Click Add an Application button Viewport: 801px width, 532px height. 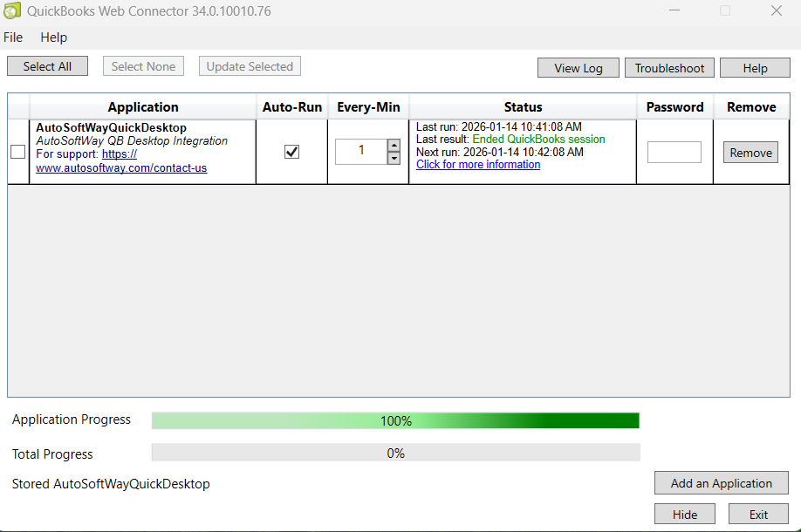[x=721, y=483]
